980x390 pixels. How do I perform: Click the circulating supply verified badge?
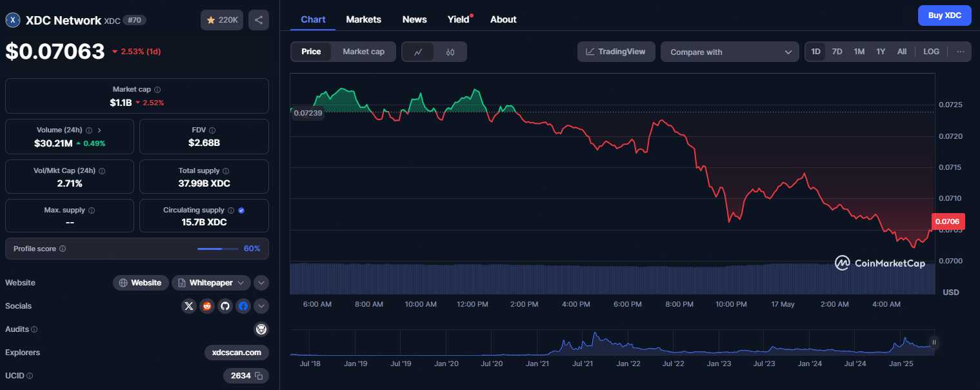[x=241, y=210]
